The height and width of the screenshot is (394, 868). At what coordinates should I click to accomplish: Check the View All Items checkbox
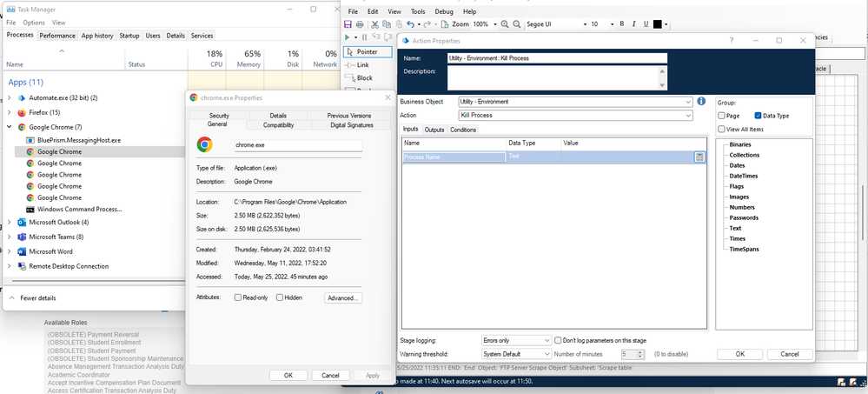click(x=721, y=129)
